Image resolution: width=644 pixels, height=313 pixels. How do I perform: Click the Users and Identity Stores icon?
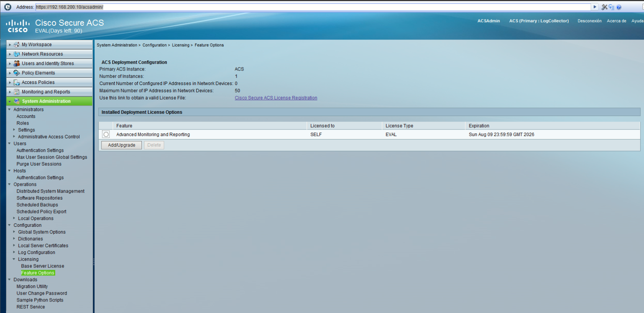click(16, 63)
